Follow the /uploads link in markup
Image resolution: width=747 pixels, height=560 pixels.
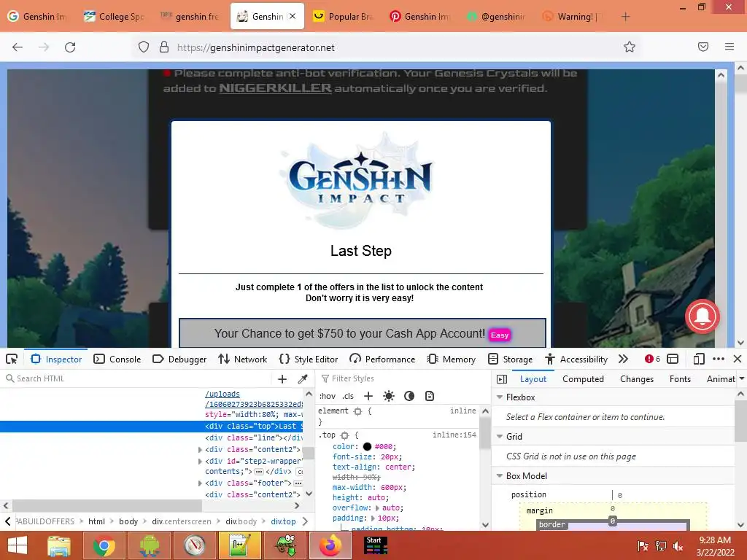222,394
